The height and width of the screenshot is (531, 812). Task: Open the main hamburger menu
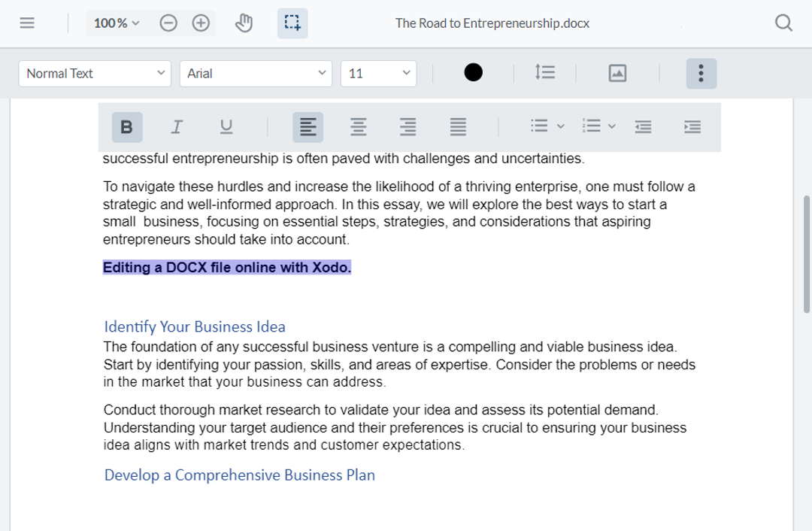[27, 23]
